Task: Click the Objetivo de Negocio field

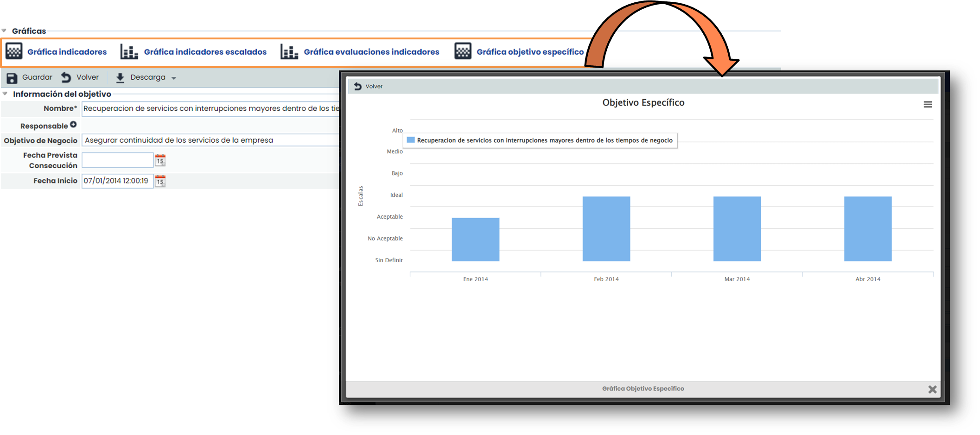Action: click(210, 140)
